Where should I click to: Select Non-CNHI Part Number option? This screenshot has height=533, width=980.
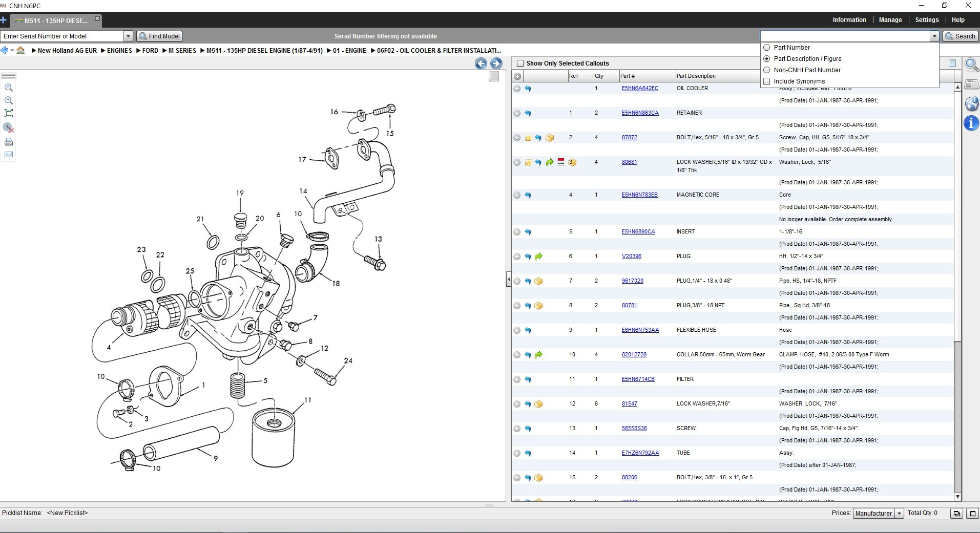767,70
